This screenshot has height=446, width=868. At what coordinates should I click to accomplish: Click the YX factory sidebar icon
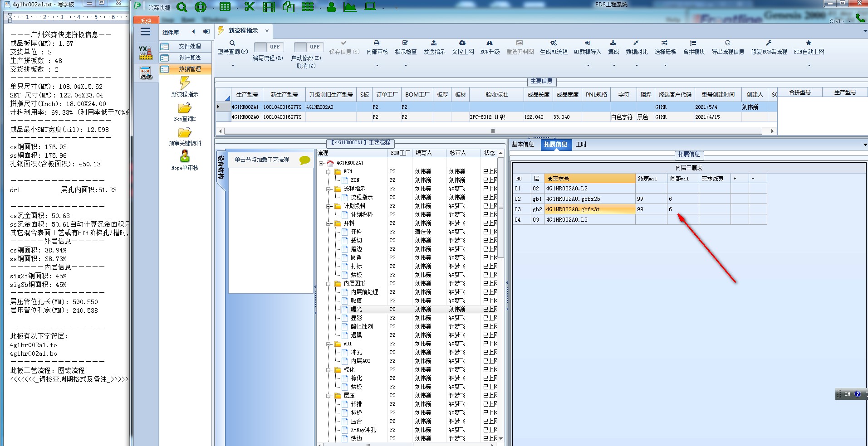[146, 53]
